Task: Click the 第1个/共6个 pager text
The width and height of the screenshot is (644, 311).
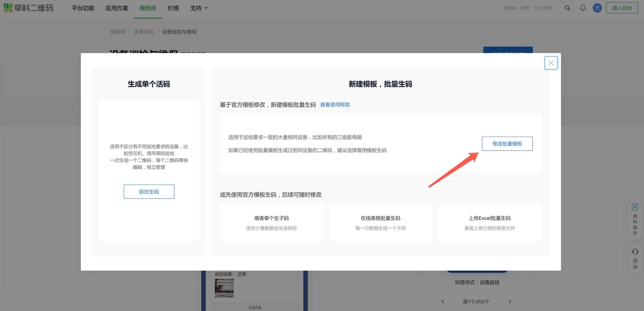Action: click(x=476, y=302)
